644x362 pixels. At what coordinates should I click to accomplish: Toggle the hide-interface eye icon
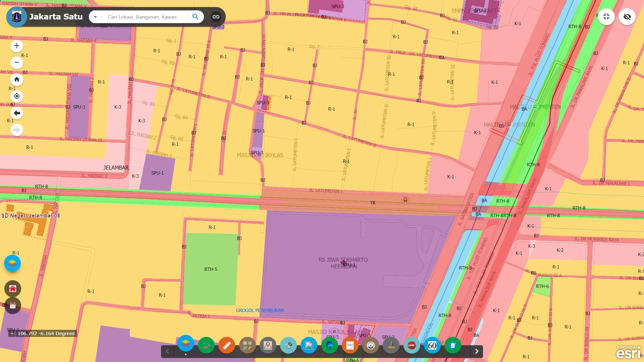pyautogui.click(x=627, y=17)
